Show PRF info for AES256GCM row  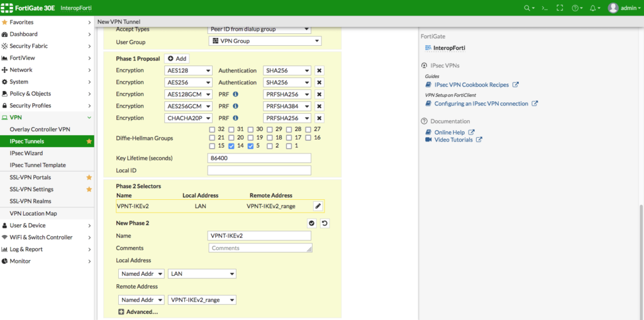(235, 106)
